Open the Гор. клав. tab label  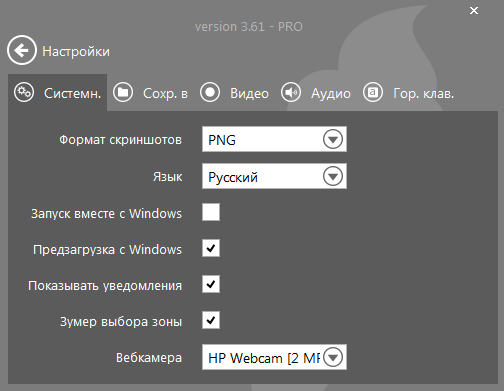[424, 94]
